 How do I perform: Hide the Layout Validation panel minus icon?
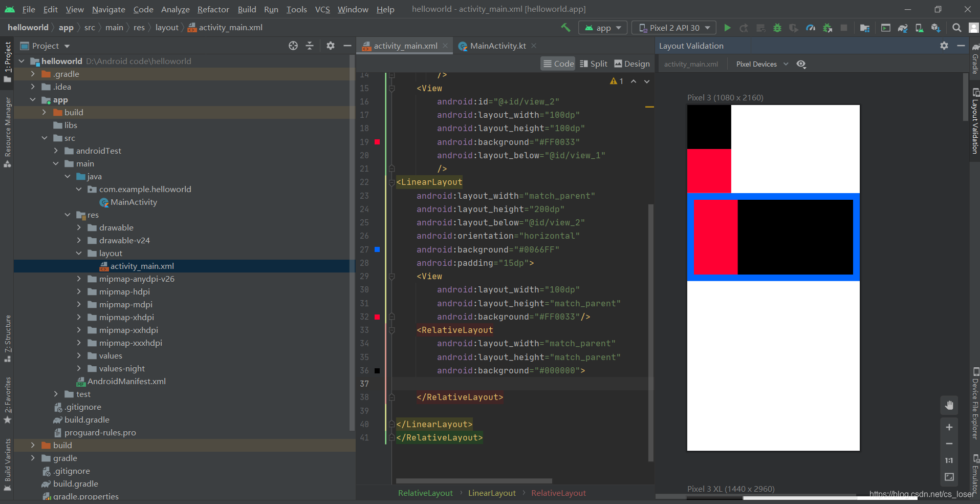(x=961, y=46)
